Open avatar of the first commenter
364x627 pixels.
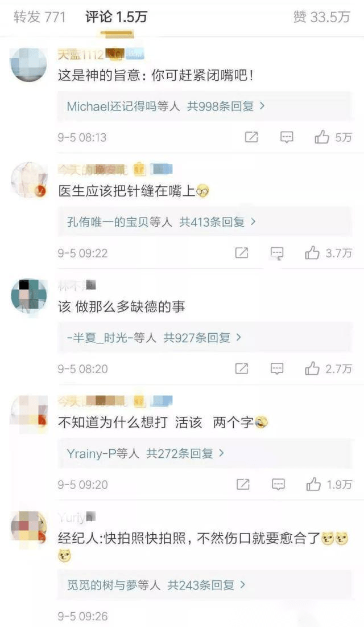pyautogui.click(x=28, y=65)
